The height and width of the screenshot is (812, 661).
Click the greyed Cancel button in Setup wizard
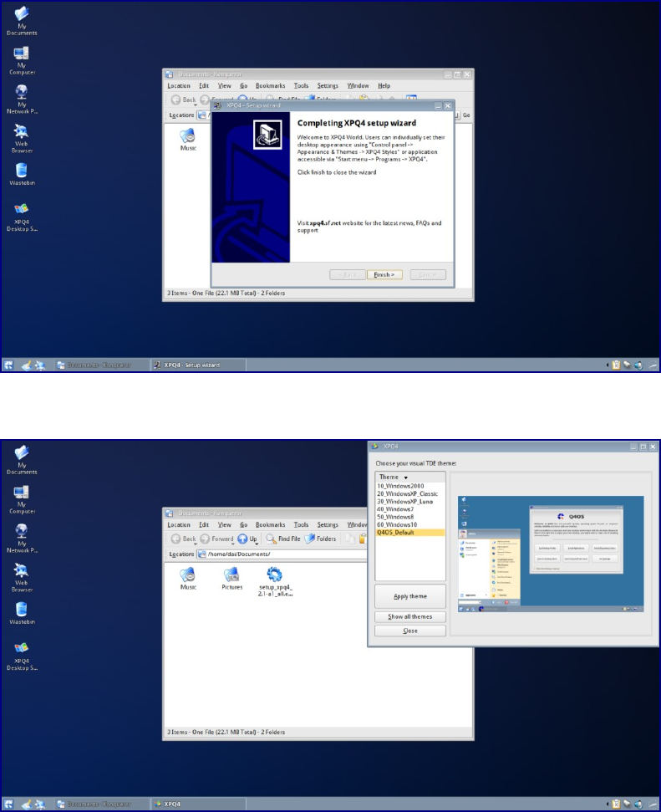428,274
